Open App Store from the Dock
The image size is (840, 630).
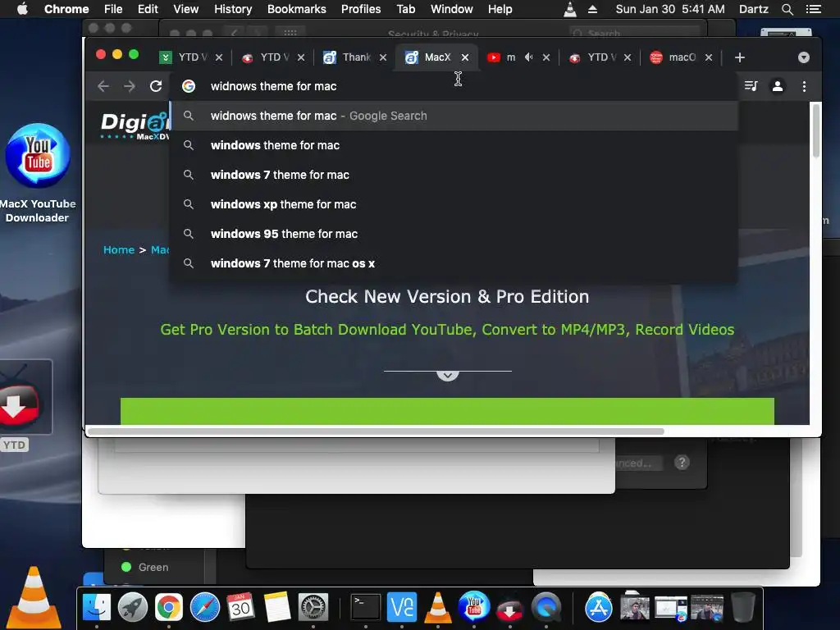tap(598, 608)
